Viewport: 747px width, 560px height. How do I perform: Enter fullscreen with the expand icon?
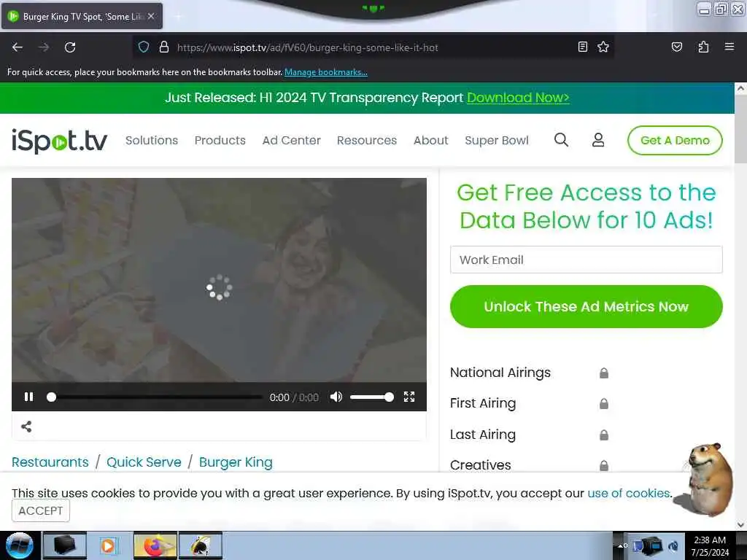[x=409, y=397]
